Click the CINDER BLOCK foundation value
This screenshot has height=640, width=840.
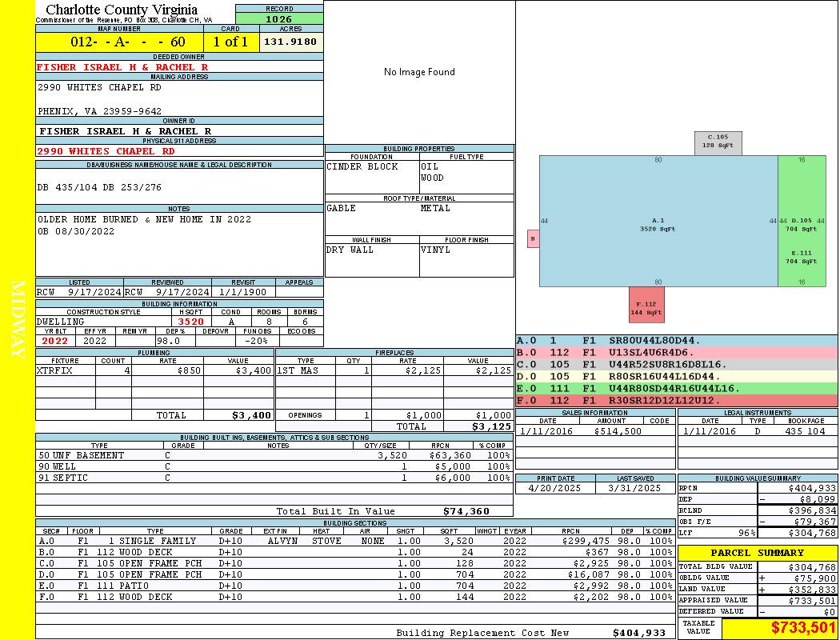[x=362, y=166]
